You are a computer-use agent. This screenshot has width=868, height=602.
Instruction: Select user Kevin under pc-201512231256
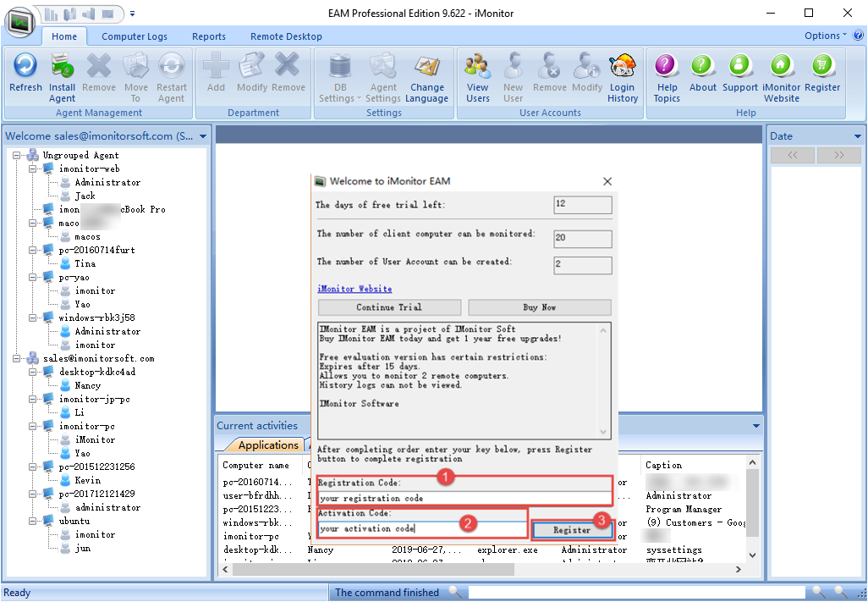pos(87,480)
